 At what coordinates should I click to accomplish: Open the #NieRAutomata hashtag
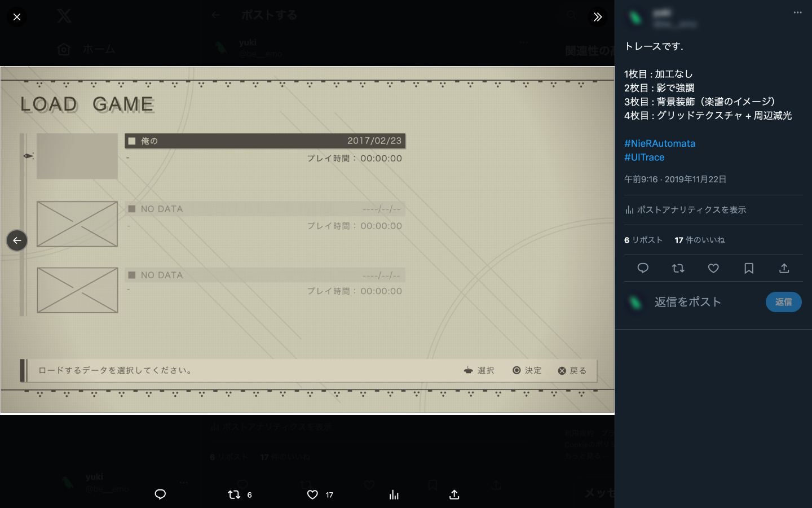(x=660, y=143)
